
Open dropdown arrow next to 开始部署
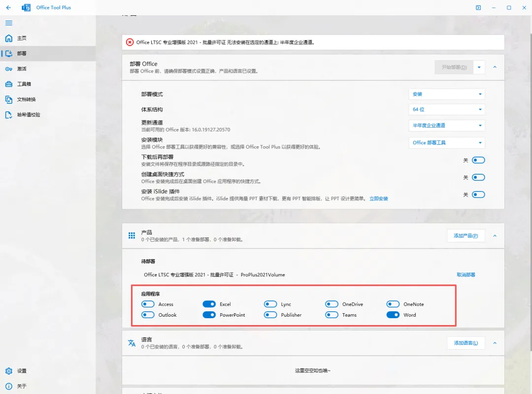click(479, 67)
